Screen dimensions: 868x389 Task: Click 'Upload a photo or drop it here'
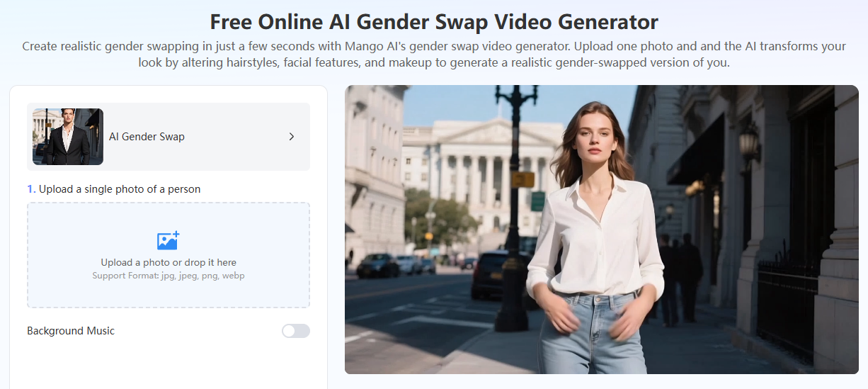coord(169,262)
